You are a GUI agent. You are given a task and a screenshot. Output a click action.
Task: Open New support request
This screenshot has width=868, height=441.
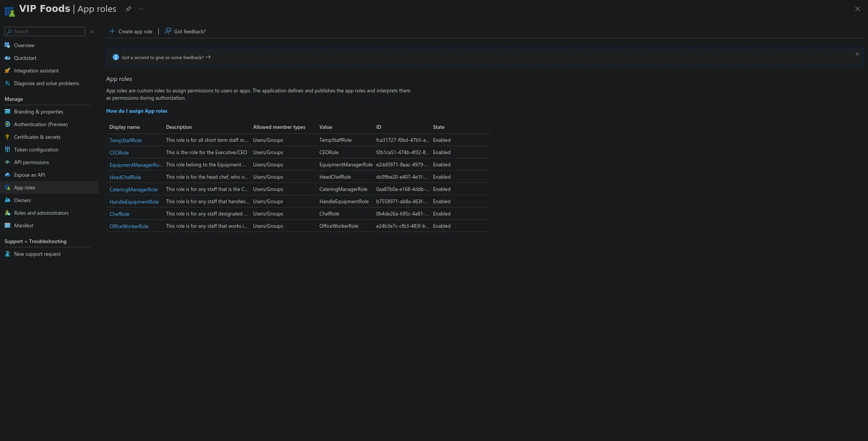click(37, 254)
